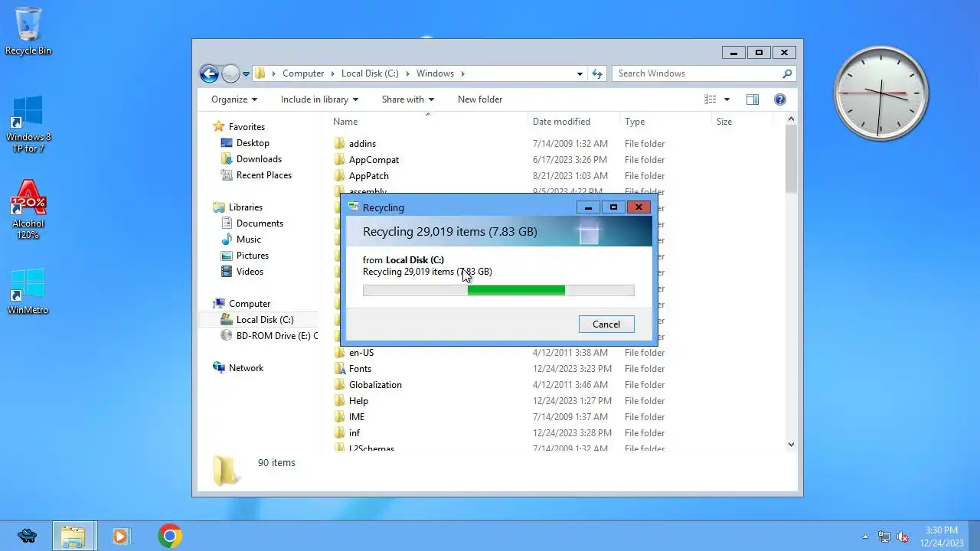Select the inf folder icon
The width and height of the screenshot is (980, 551).
coord(340,433)
